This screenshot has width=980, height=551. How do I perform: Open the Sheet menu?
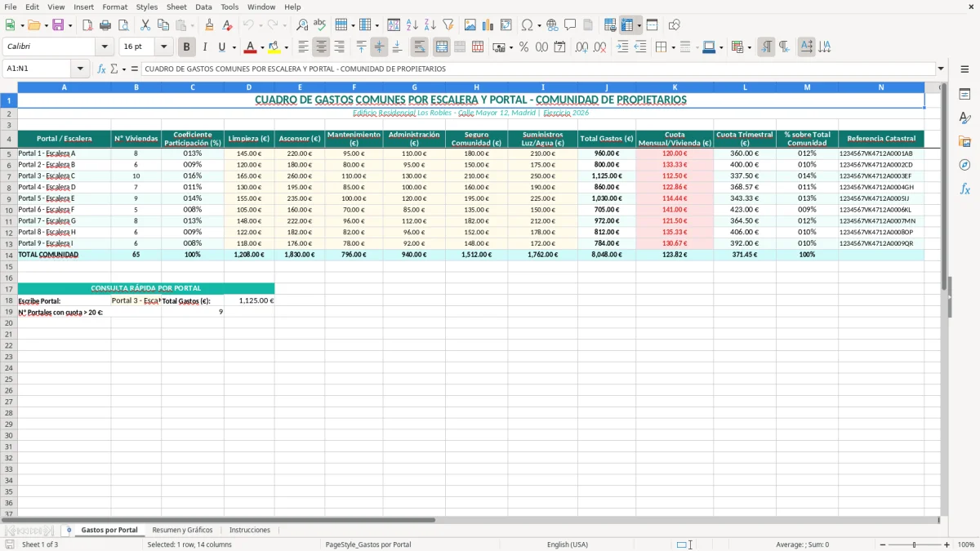[x=176, y=7]
